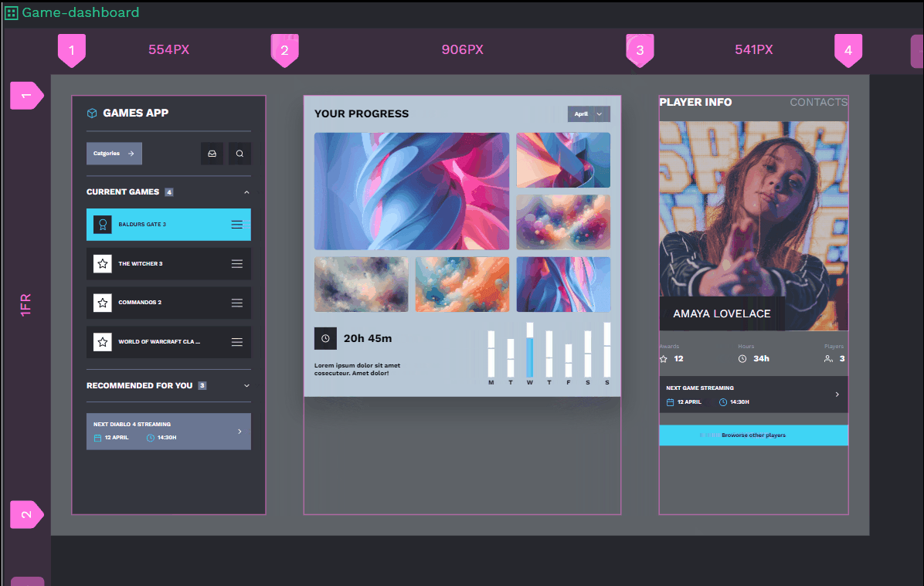Toggle the favorite star on The Witcher 3
The width and height of the screenshot is (924, 586).
click(x=103, y=263)
